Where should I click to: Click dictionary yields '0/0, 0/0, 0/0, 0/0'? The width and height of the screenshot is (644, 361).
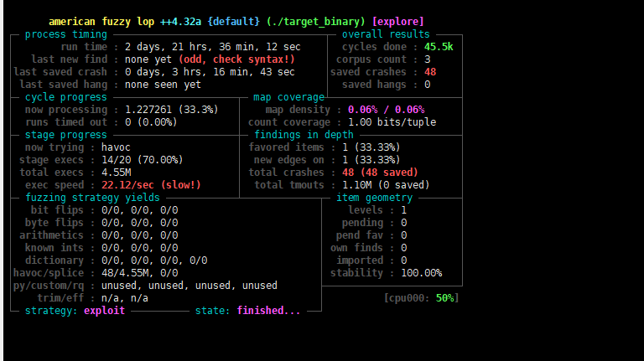(154, 260)
